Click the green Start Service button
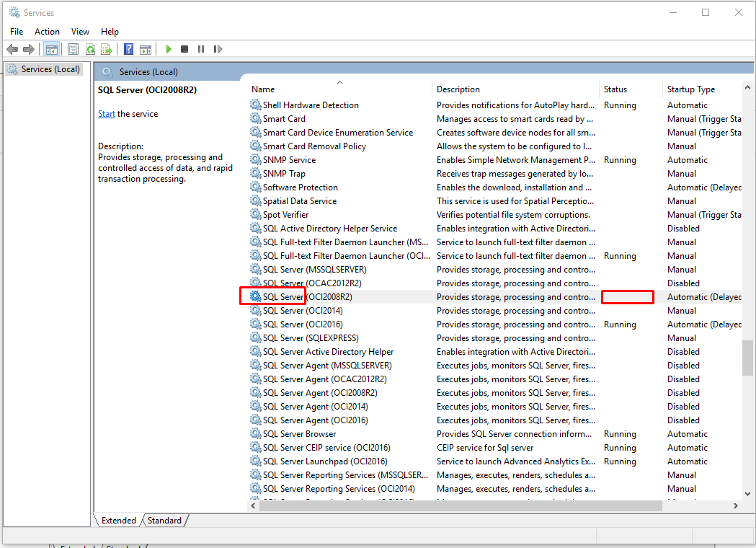Screen dimensions: 756x548 click(x=168, y=49)
